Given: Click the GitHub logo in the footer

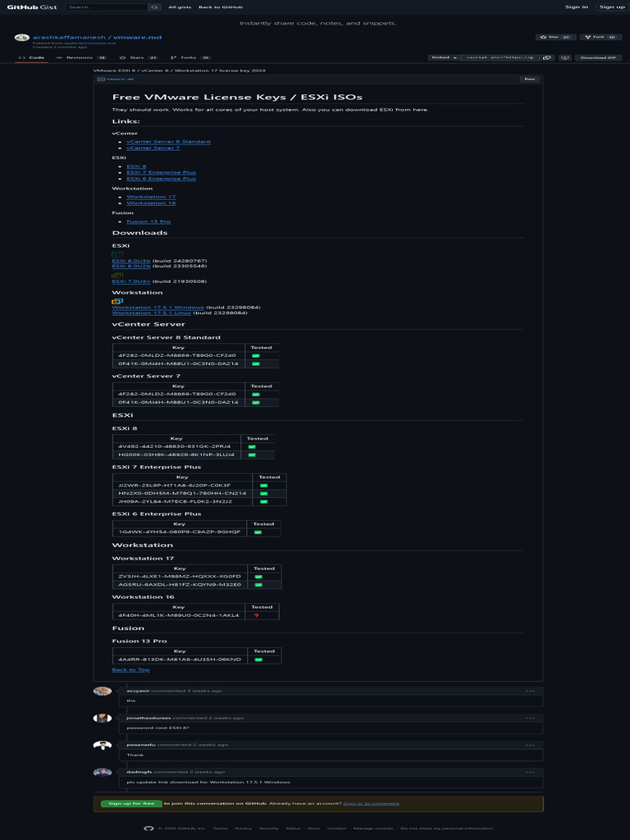Looking at the screenshot, I should [148, 829].
